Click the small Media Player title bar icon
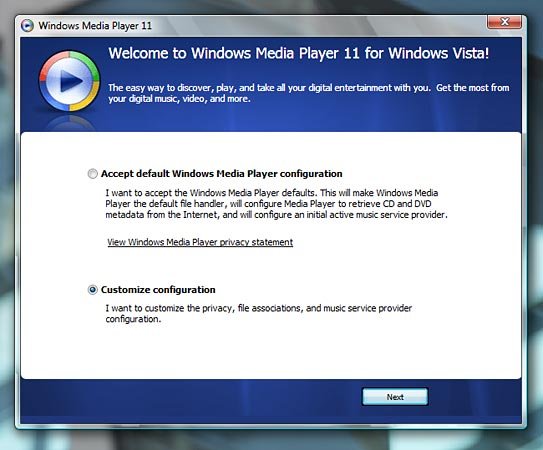 tap(27, 26)
